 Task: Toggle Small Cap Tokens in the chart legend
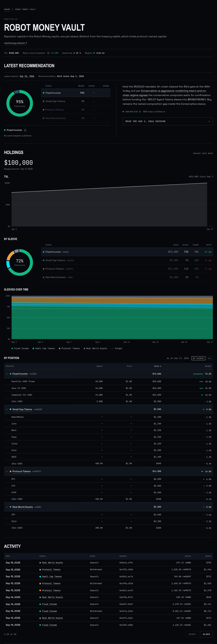click(x=44, y=349)
